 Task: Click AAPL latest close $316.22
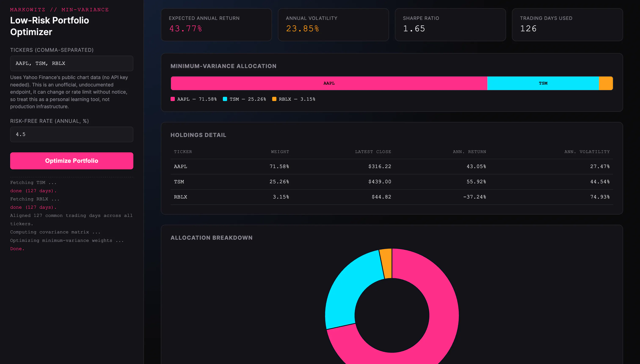[380, 167]
